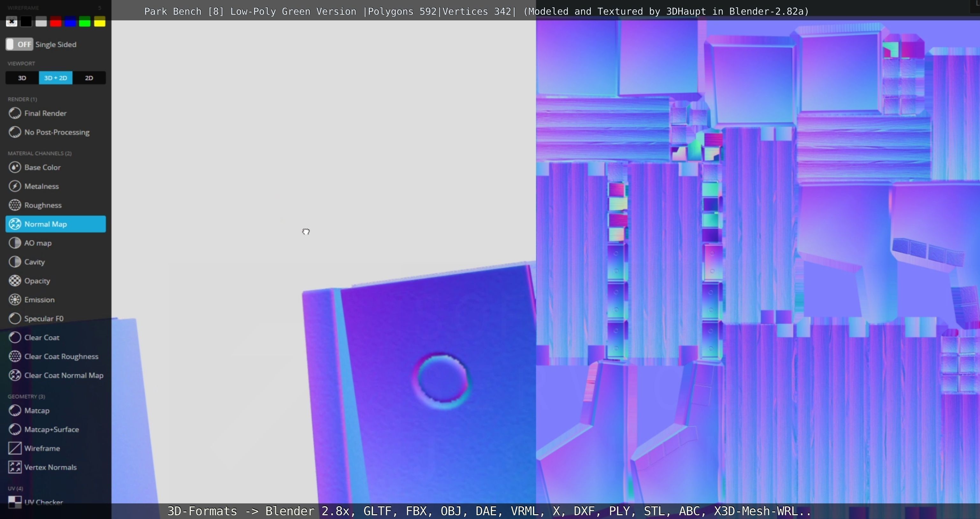Pick the yellow wireframe color swatch
This screenshot has width=980, height=519.
[100, 22]
